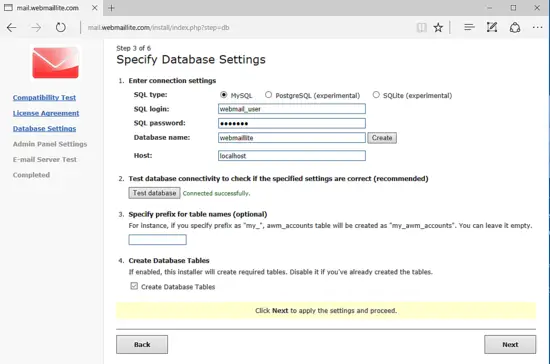Choose PostgreSQL (experimental) radio option
This screenshot has height=364, width=550.
tap(268, 95)
